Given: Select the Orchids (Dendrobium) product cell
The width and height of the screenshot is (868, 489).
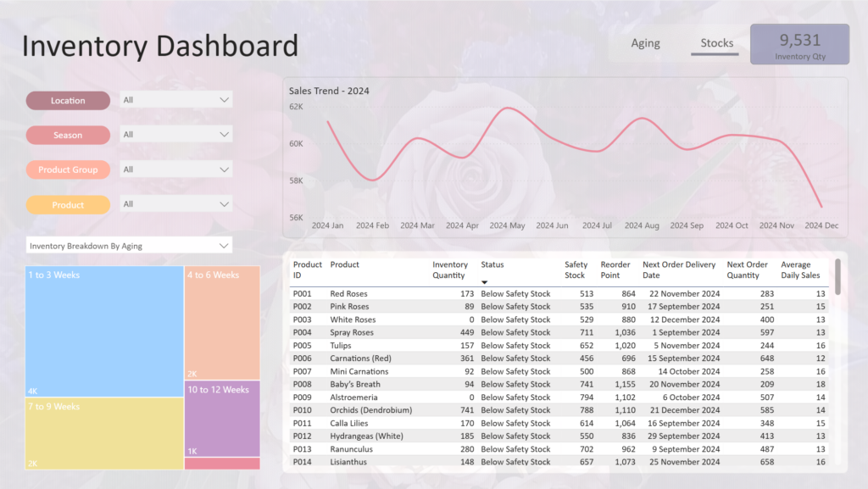Looking at the screenshot, I should coord(371,410).
